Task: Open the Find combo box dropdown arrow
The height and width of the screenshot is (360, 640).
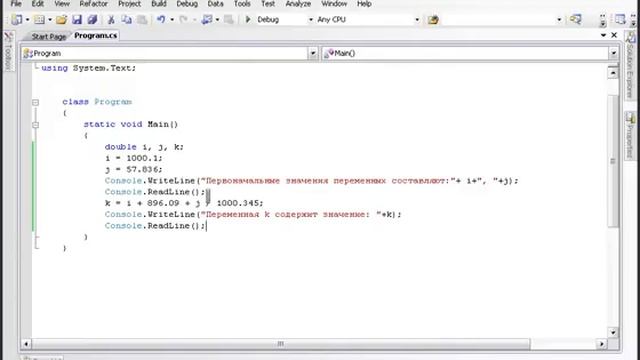Action: coord(559,20)
